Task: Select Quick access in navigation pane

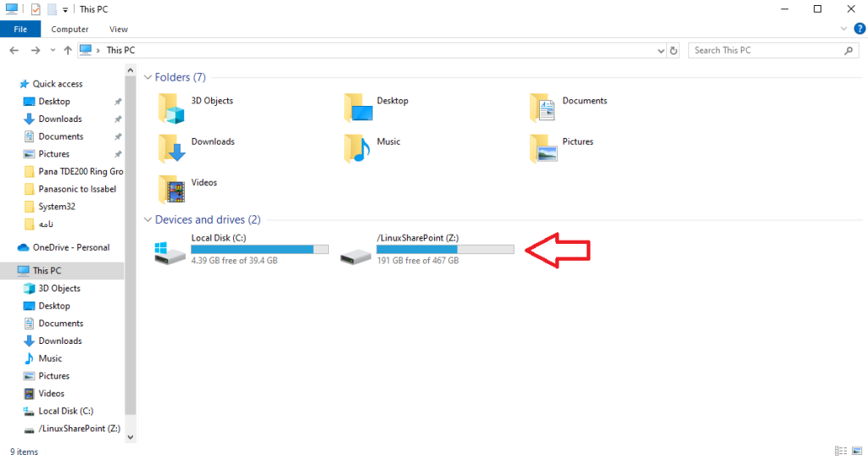Action: tap(58, 84)
